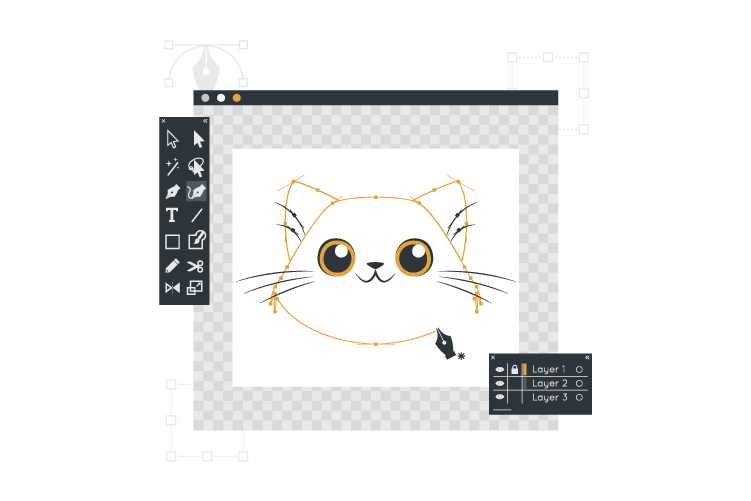The width and height of the screenshot is (751, 501).
Task: Collapse the Layers panel with double chevron
Action: point(587,357)
